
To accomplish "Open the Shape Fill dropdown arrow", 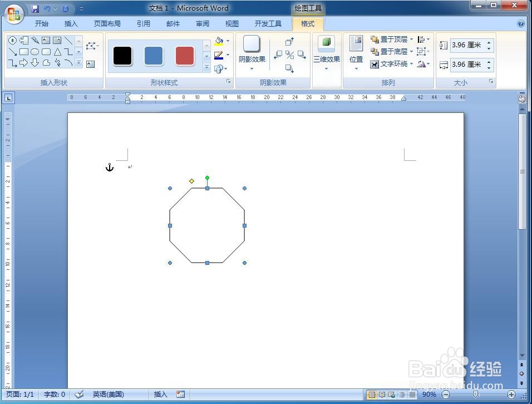I will coord(228,41).
